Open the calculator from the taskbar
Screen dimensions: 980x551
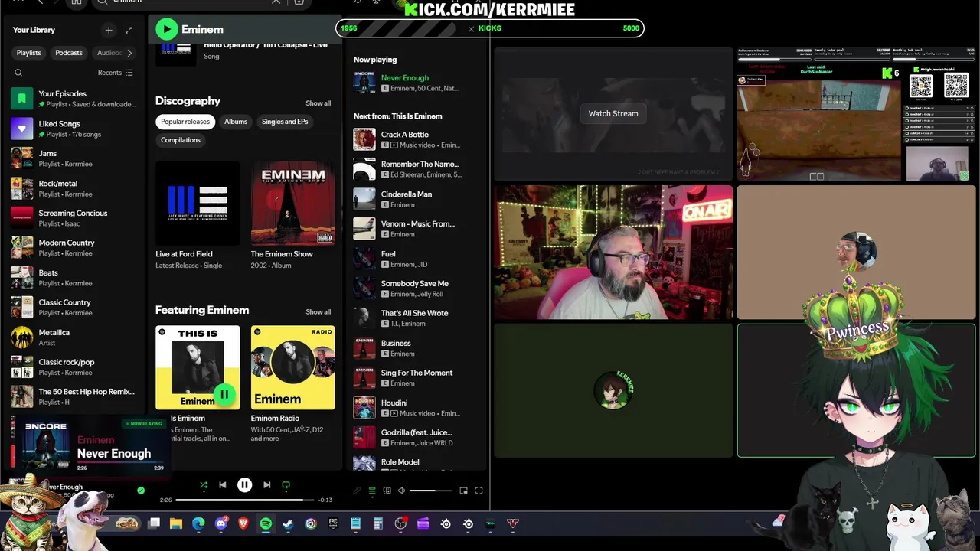click(x=378, y=523)
